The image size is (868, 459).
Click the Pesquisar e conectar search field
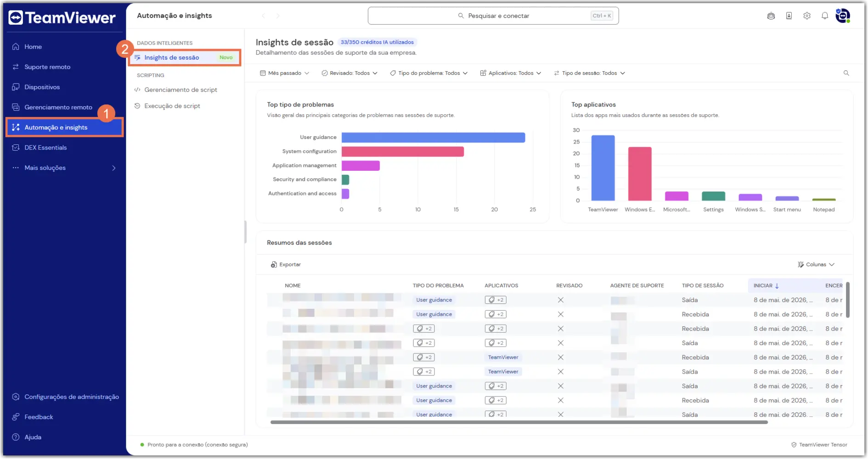point(493,16)
